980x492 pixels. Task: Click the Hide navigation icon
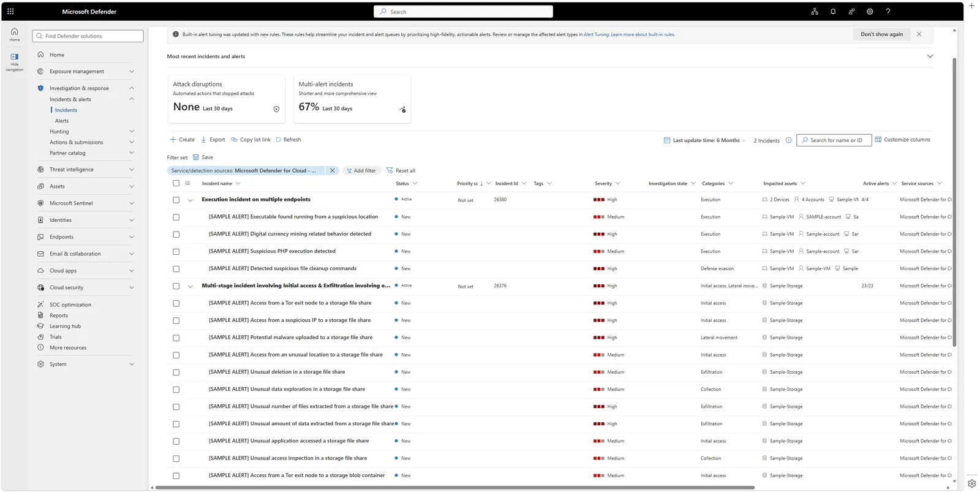click(x=15, y=57)
